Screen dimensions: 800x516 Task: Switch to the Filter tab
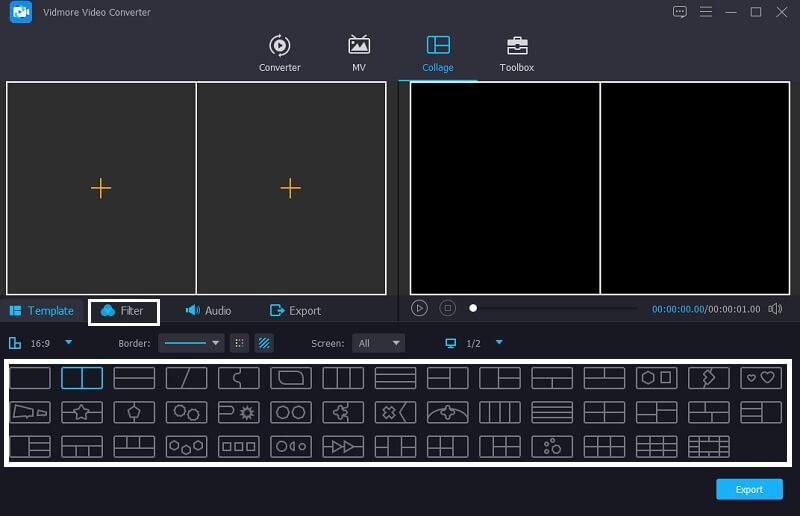[x=123, y=311]
